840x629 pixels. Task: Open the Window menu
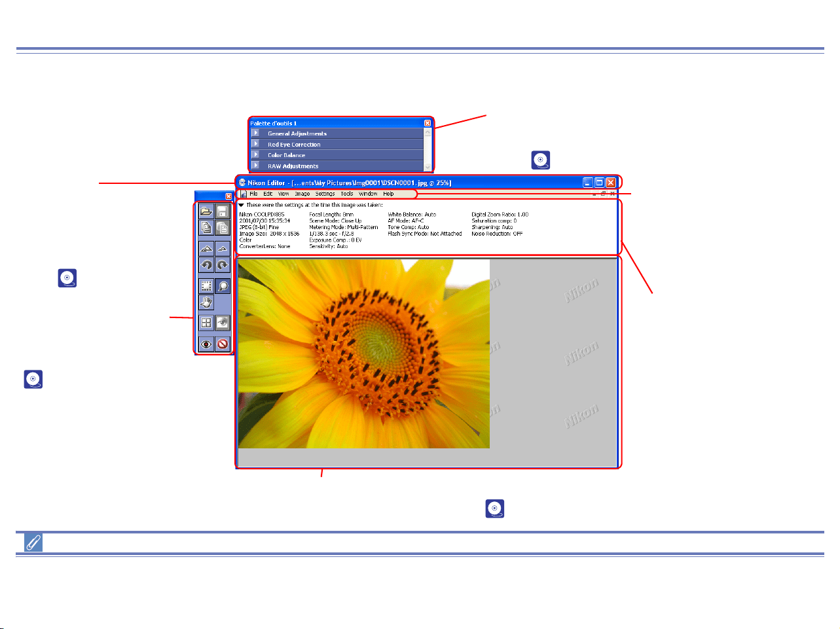pyautogui.click(x=368, y=194)
